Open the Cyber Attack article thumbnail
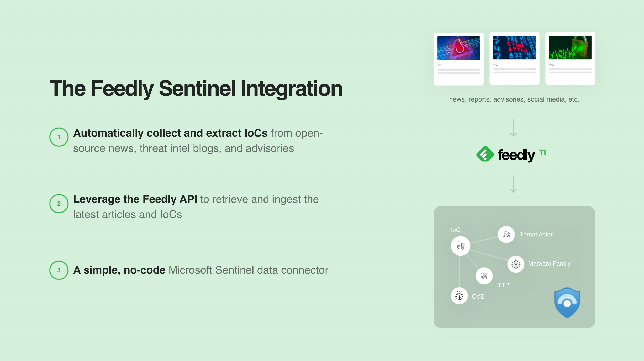This screenshot has height=361, width=644. click(514, 47)
